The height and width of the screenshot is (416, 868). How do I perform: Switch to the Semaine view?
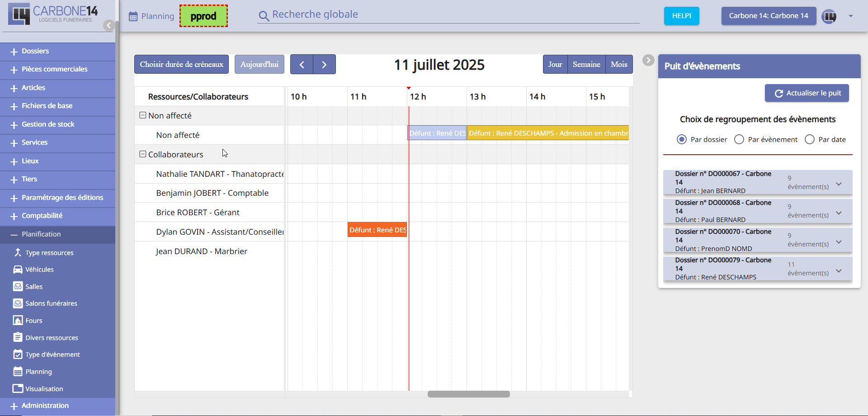pos(586,64)
